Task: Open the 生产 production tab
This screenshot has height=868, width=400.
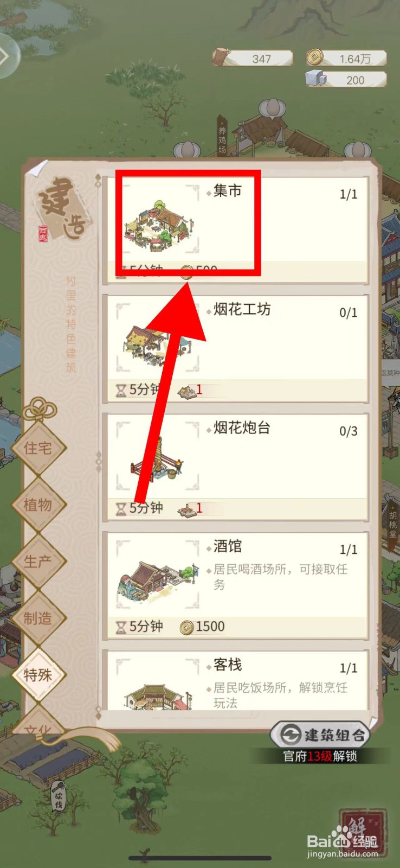Action: pos(38,561)
